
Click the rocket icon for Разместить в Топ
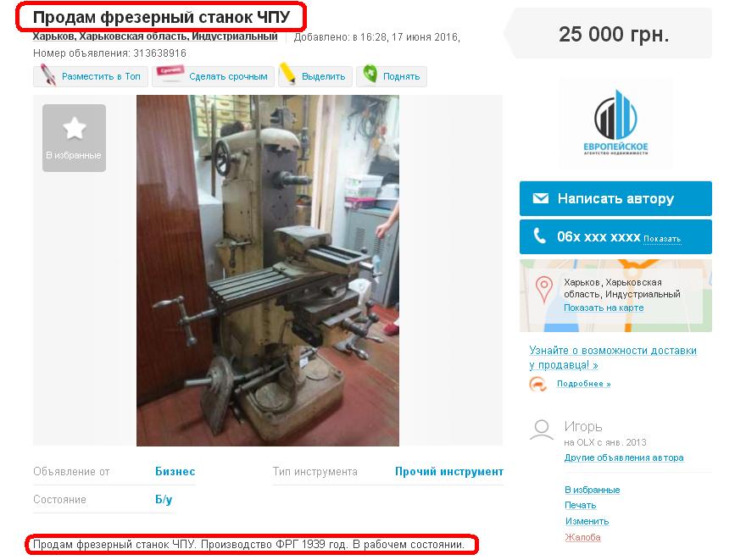click(47, 75)
